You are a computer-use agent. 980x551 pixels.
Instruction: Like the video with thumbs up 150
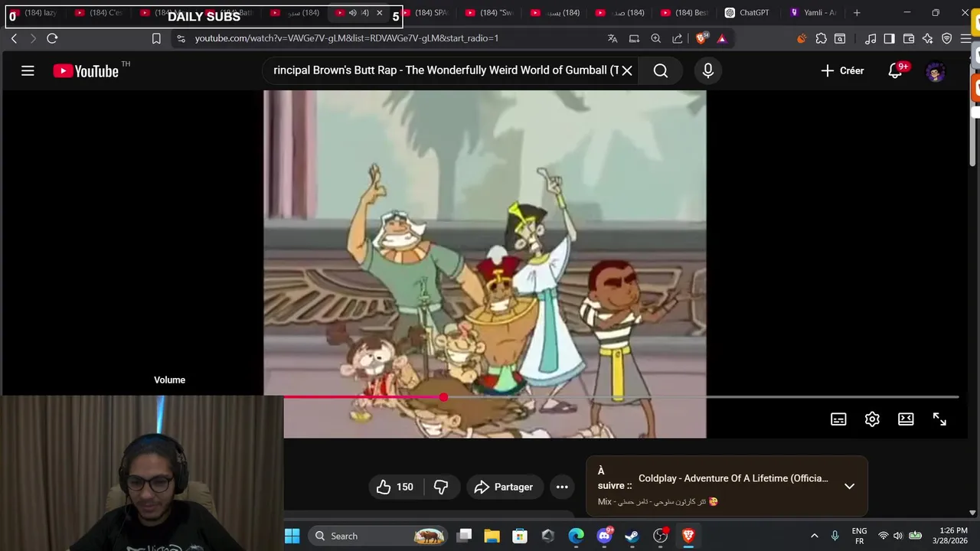[x=395, y=487]
